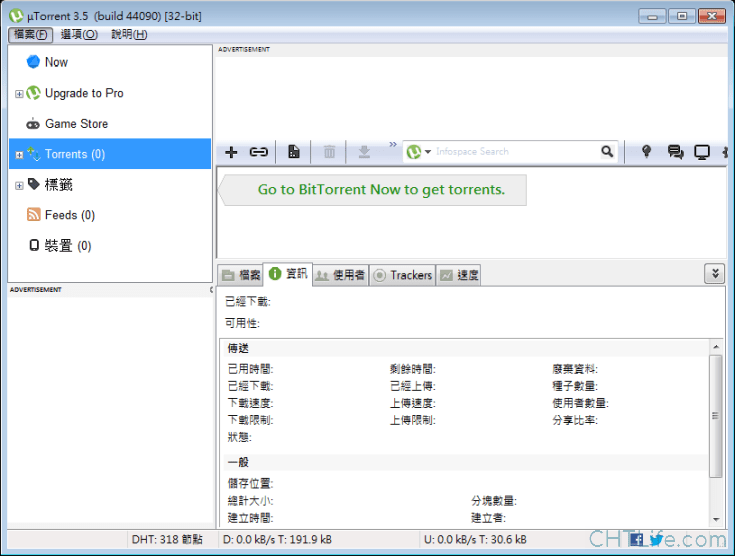735x556 pixels.
Task: Close the µTorrent window
Action: [x=712, y=16]
